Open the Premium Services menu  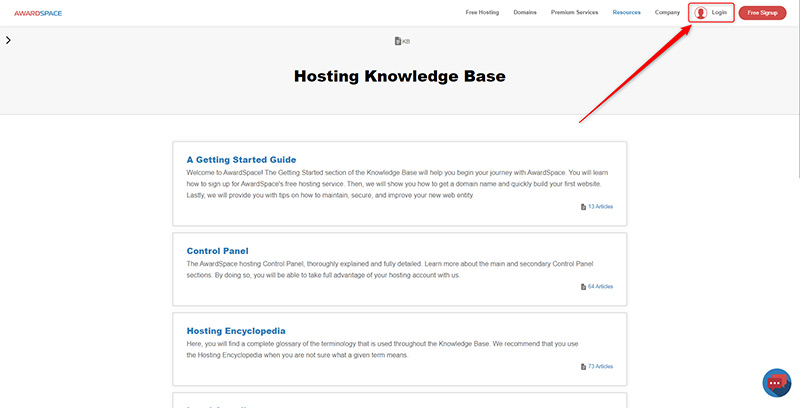574,13
